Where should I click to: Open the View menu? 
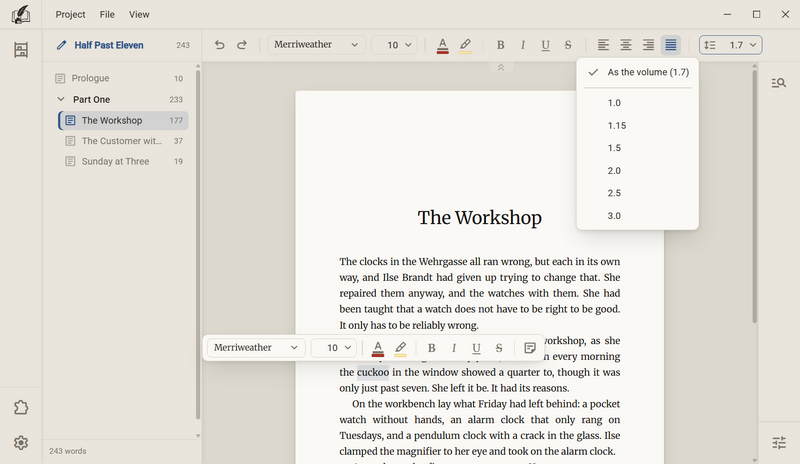(139, 14)
